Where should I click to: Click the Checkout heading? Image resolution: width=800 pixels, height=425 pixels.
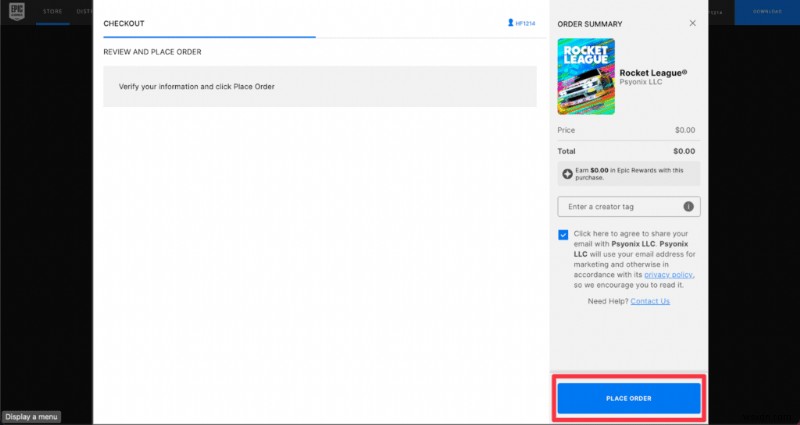(124, 23)
